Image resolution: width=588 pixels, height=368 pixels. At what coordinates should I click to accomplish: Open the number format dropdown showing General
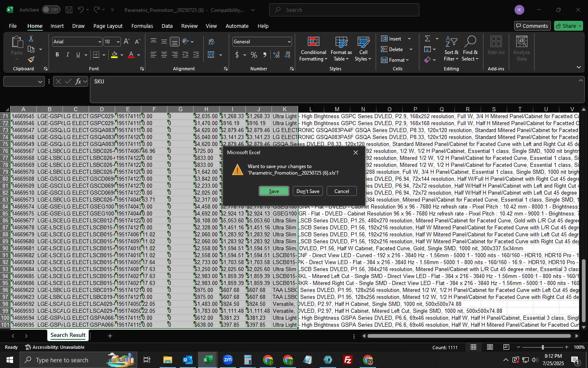[x=289, y=42]
